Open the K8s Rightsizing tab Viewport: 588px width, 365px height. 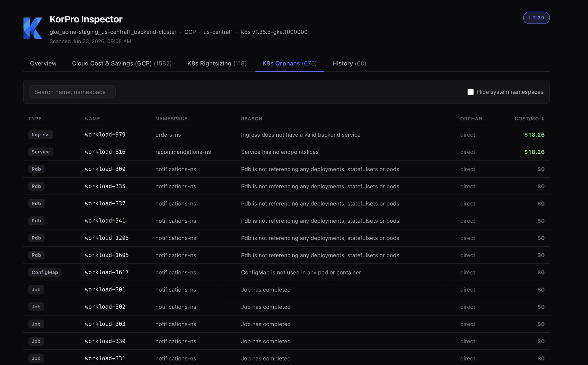[217, 63]
